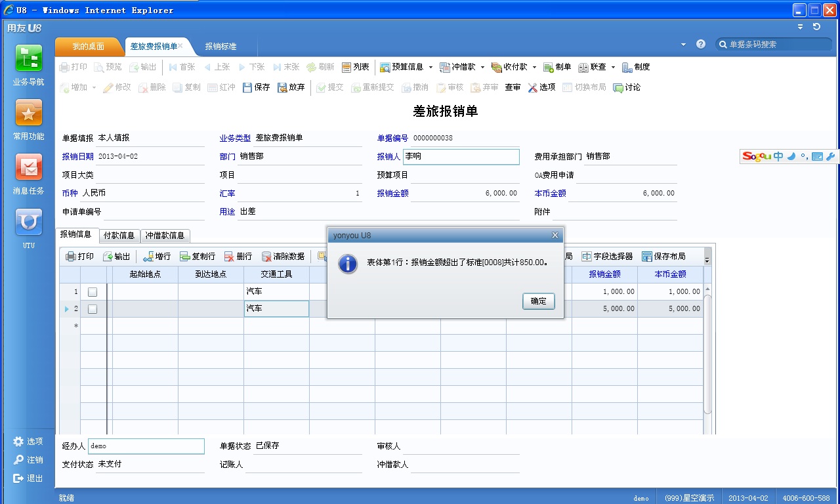Viewport: 840px width, 504px height.
Task: Click the 字段选择器 field chooser icon
Action: pyautogui.click(x=587, y=257)
